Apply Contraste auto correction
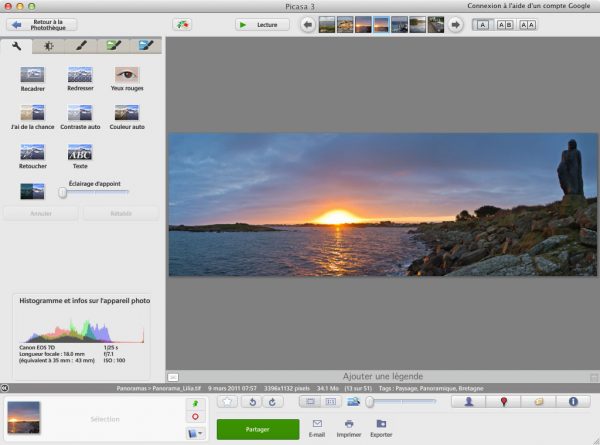Screen dimensions: 600x445 coord(80,113)
